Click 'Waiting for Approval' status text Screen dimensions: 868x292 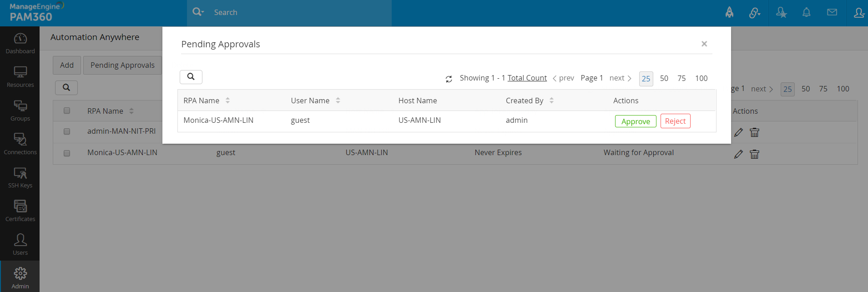click(x=639, y=152)
